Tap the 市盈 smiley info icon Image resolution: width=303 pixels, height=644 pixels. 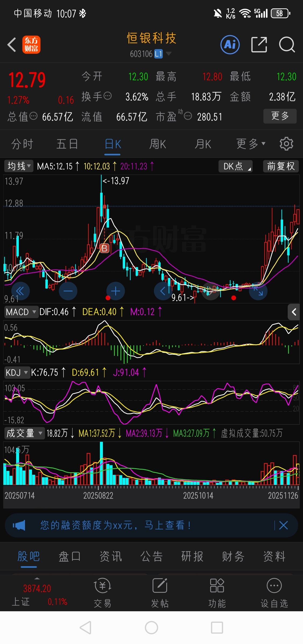tap(188, 116)
